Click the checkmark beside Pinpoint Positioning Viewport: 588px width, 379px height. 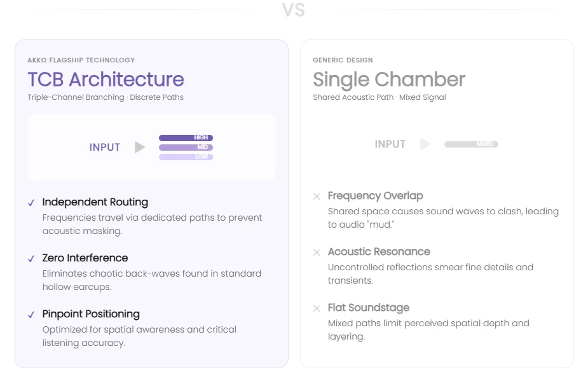tap(31, 315)
